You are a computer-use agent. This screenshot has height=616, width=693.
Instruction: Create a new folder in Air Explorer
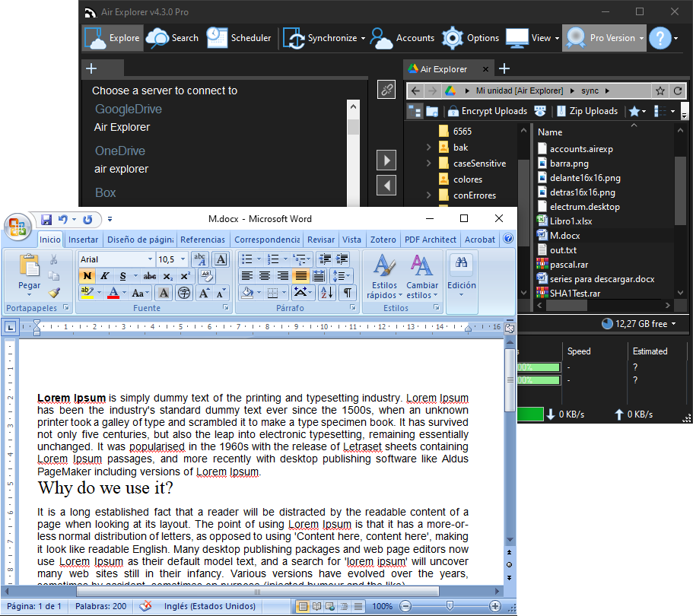tap(432, 111)
